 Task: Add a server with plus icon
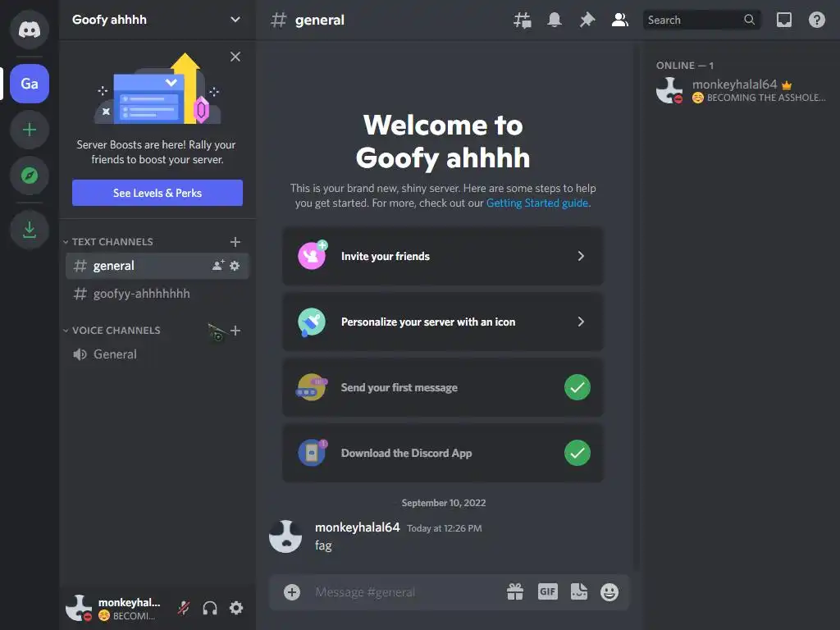pyautogui.click(x=30, y=130)
